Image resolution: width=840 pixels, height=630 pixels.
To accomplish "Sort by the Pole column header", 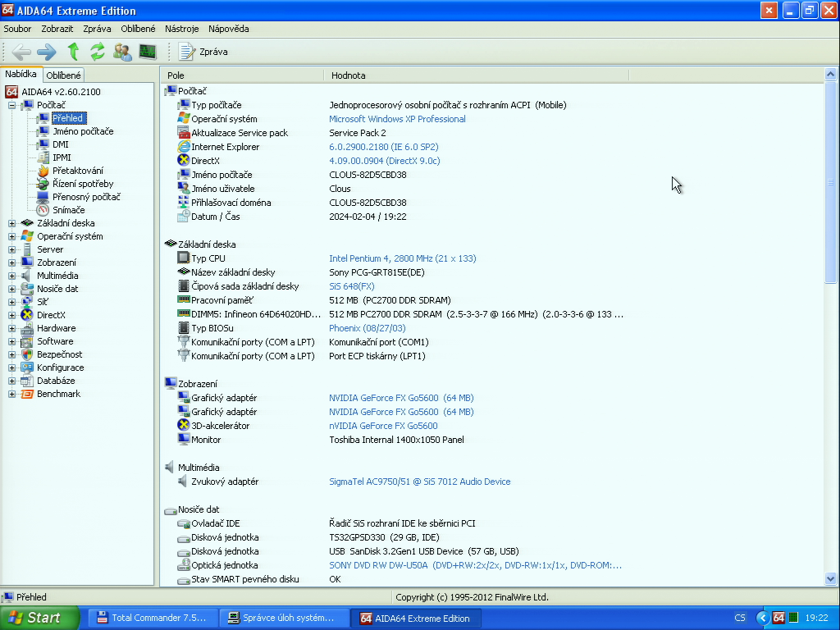I will point(242,75).
